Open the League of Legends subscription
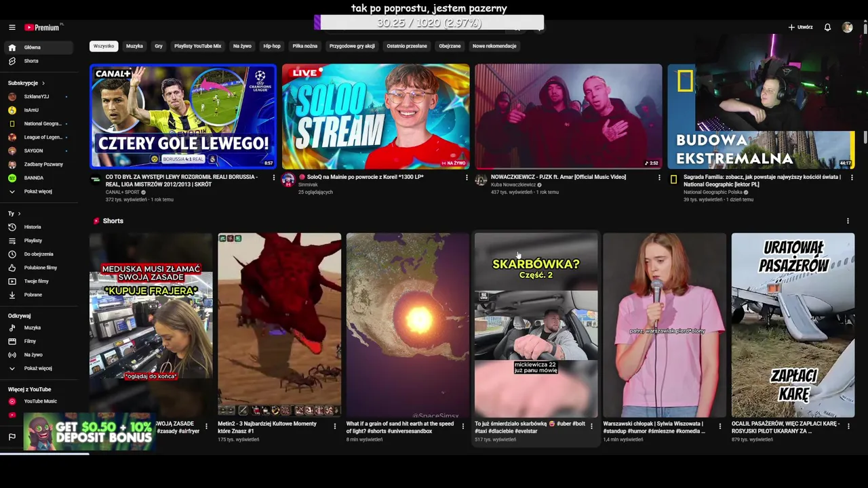 point(38,137)
